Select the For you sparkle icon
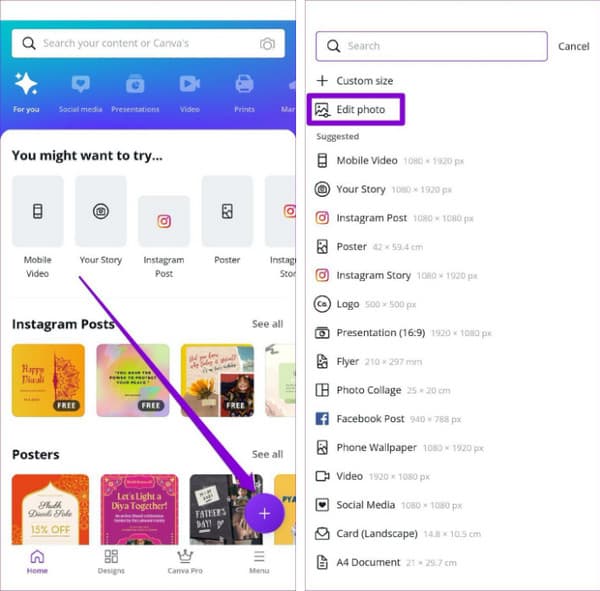The image size is (600, 591). pos(26,84)
